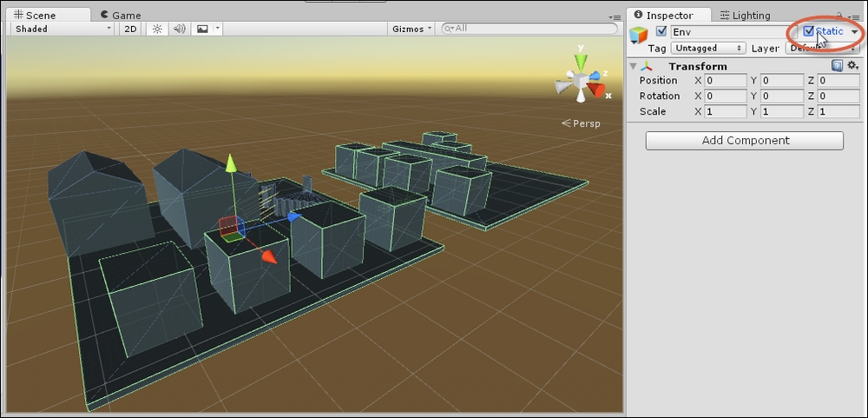Click the Add Component button
Image resolution: width=868 pixels, height=418 pixels.
point(744,141)
